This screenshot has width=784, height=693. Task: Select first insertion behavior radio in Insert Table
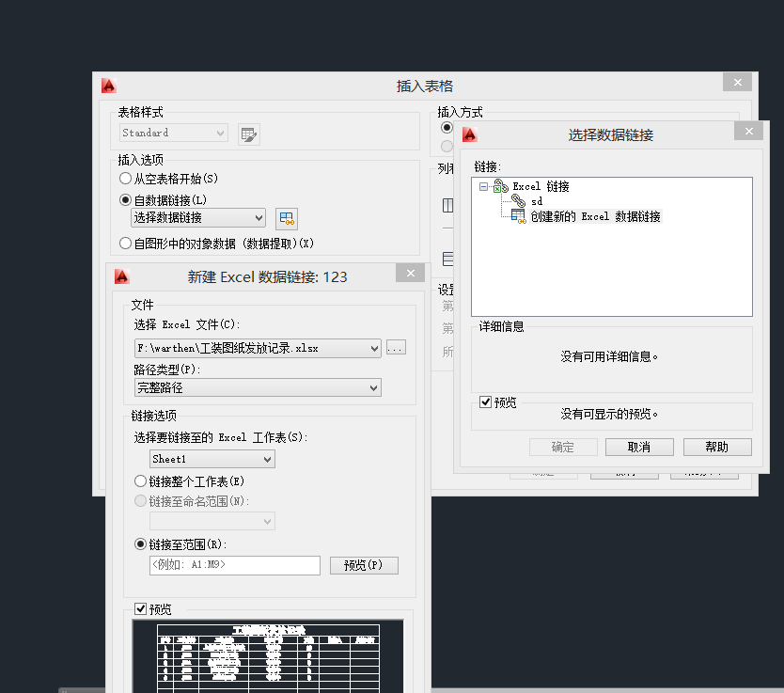[447, 128]
